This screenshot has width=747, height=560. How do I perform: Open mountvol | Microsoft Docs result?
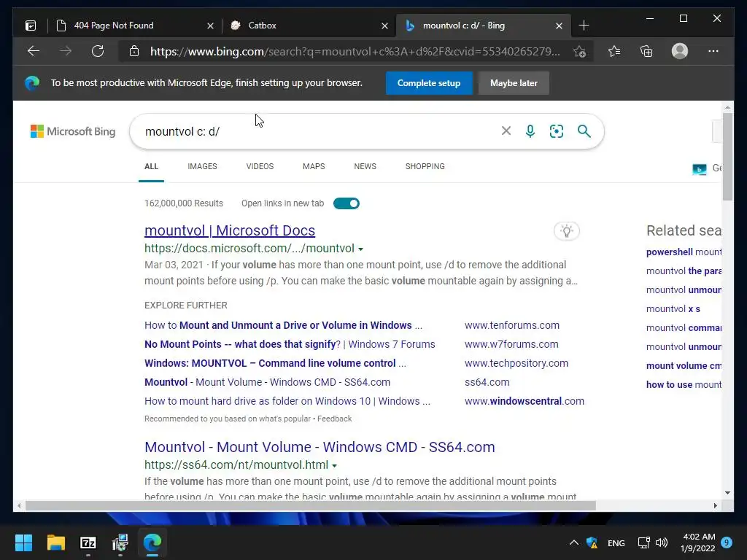[230, 230]
